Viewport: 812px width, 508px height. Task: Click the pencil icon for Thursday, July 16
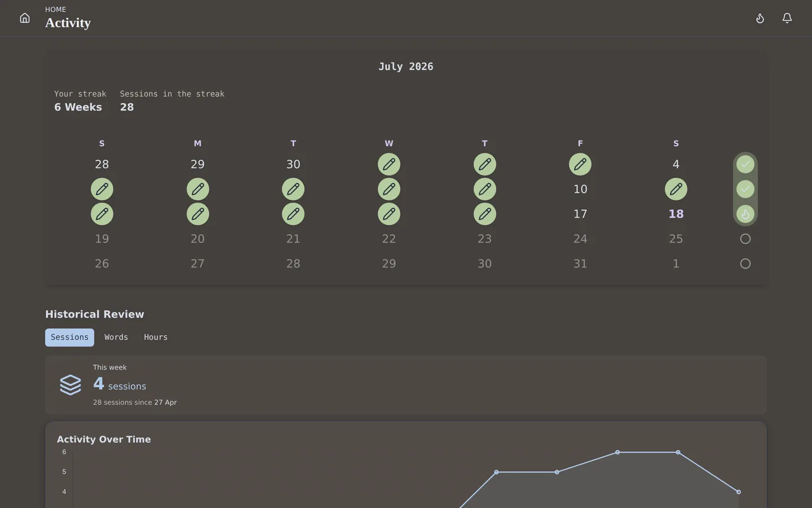pos(485,214)
